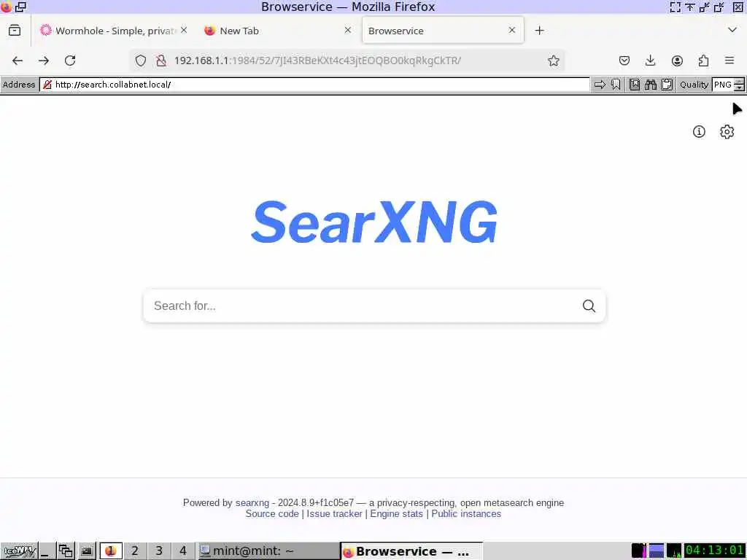Screen dimensions: 747x560
Task: Close the Browservice tab
Action: point(512,30)
